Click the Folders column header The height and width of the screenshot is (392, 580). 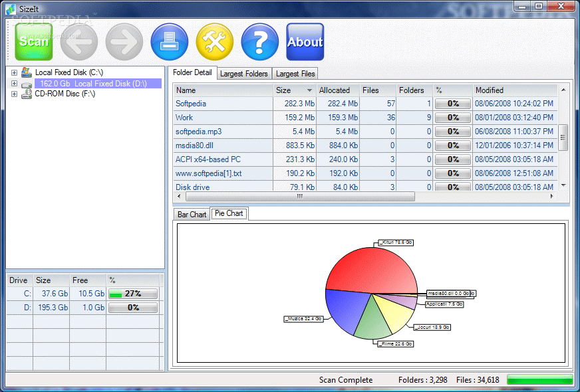[x=414, y=90]
